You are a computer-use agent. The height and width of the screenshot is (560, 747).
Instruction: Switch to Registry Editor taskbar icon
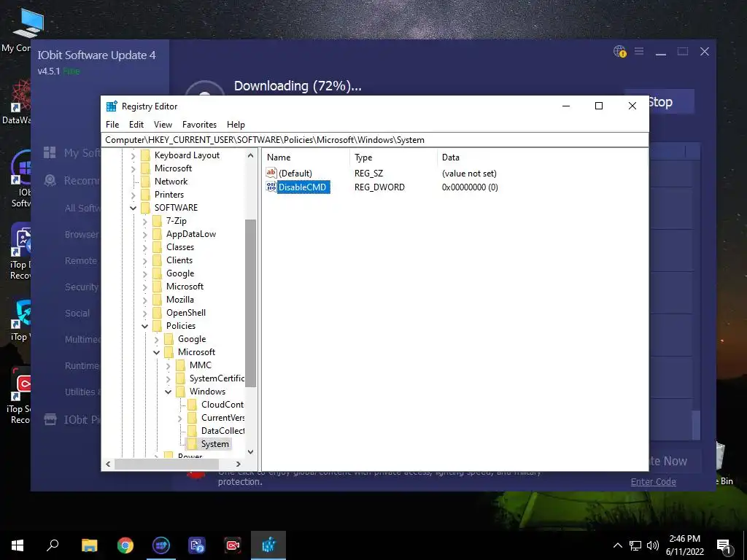(268, 545)
